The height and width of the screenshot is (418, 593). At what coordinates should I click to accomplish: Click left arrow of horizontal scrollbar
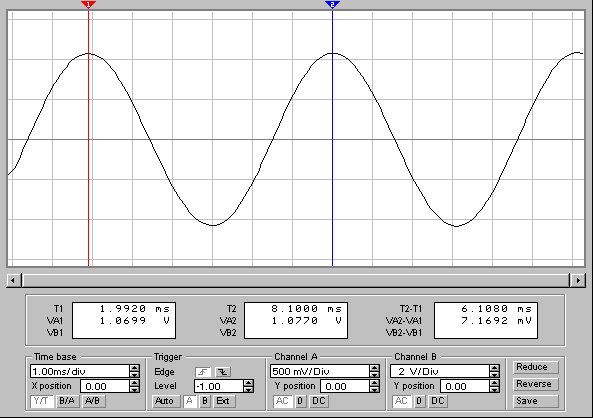pos(13,280)
